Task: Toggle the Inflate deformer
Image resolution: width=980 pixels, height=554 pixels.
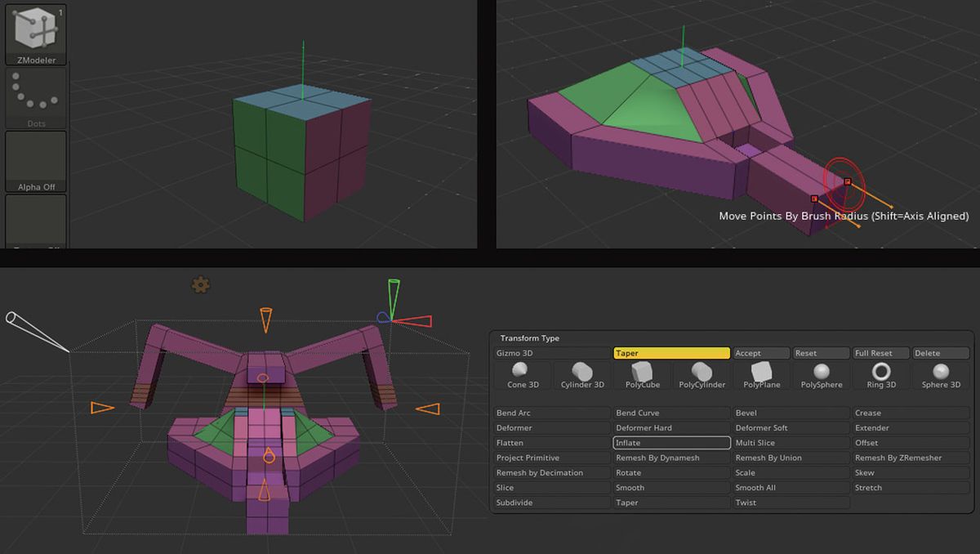Action: 671,442
